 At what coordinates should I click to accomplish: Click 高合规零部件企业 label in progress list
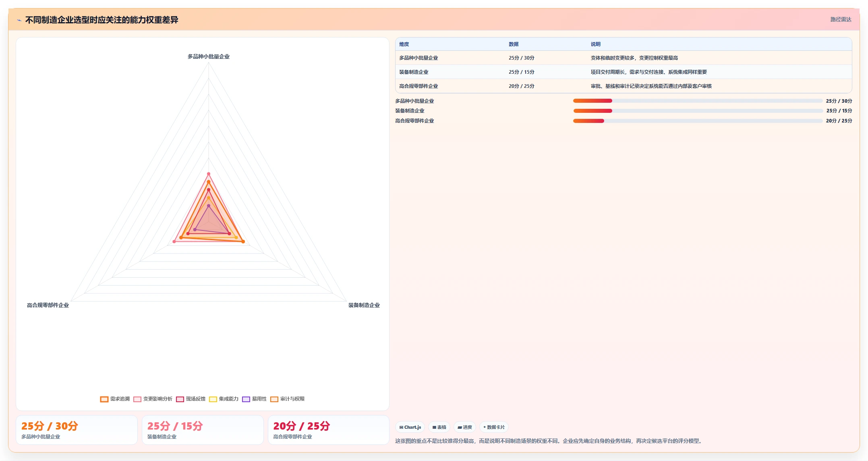tap(414, 121)
